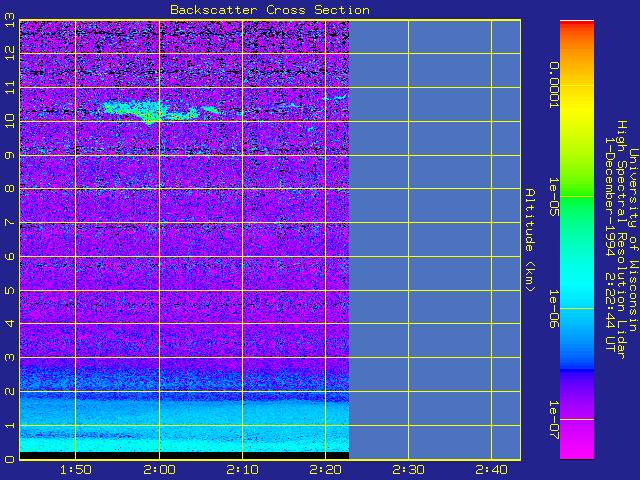
Task: Click the 2:20 time axis label
Action: (x=325, y=470)
